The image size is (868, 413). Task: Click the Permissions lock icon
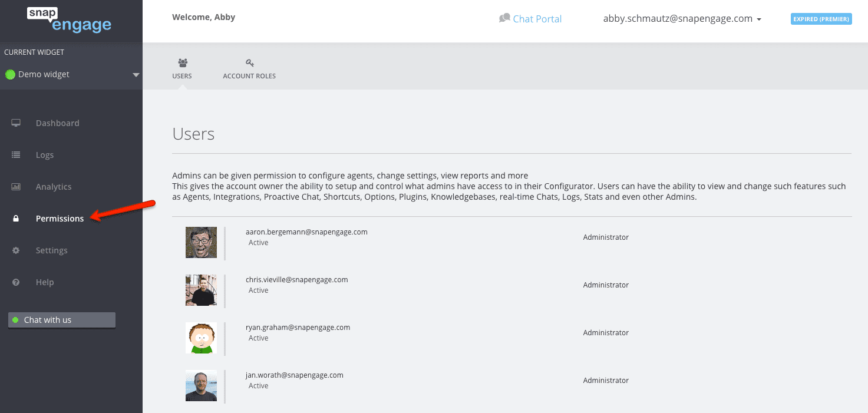(x=16, y=219)
